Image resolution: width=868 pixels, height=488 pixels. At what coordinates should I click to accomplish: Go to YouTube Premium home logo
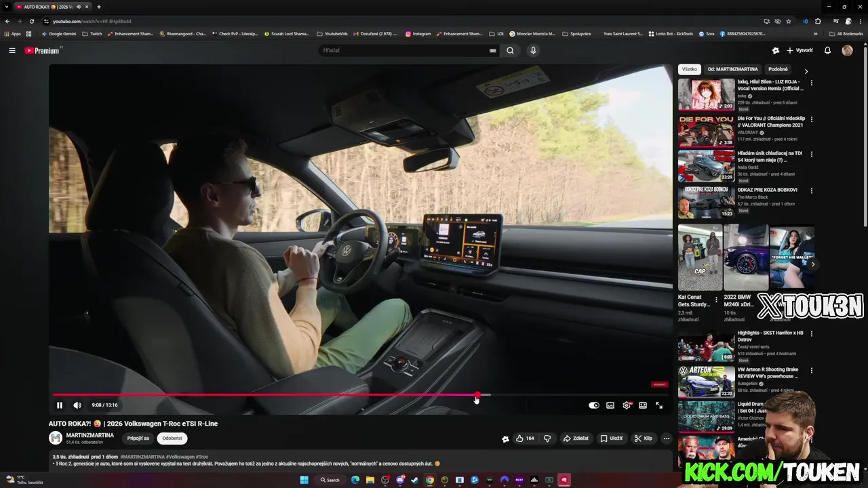(x=43, y=50)
